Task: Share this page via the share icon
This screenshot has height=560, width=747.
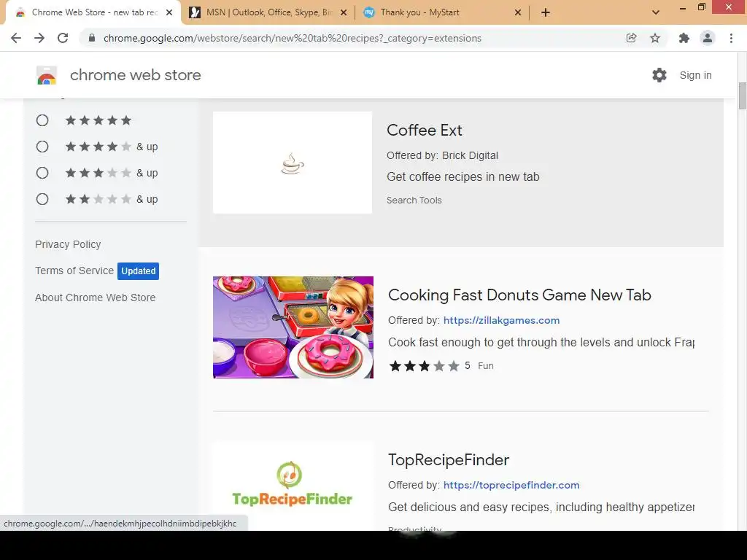Action: 631,38
